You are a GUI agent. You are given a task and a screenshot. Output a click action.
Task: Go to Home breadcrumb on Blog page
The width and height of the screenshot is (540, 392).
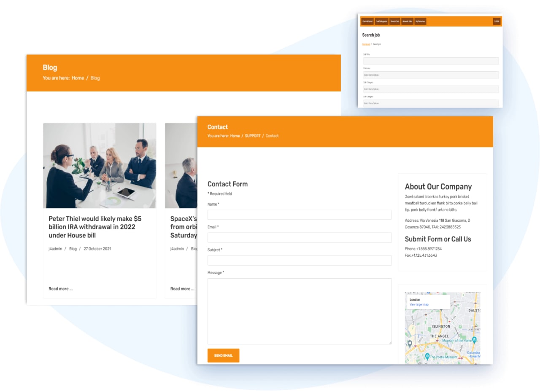[x=78, y=78]
